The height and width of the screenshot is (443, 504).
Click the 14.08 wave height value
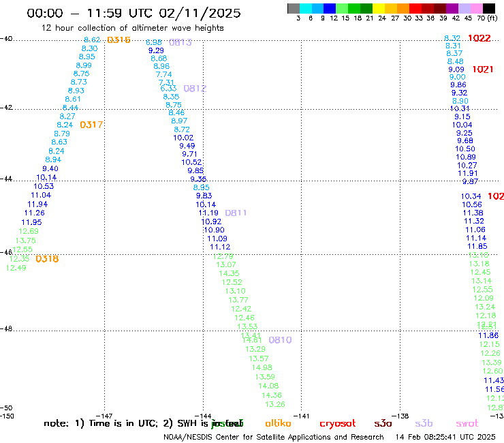click(x=268, y=386)
